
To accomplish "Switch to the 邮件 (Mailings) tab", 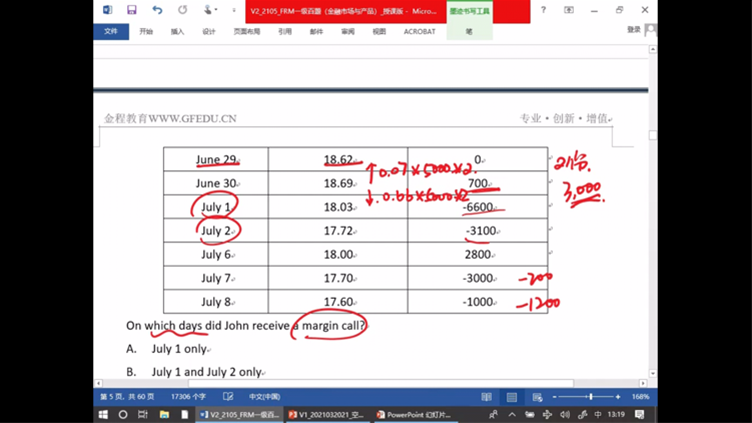I will (x=316, y=31).
